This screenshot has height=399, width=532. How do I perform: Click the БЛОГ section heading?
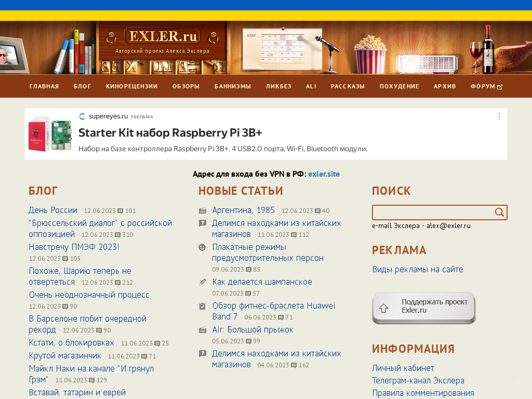point(43,191)
